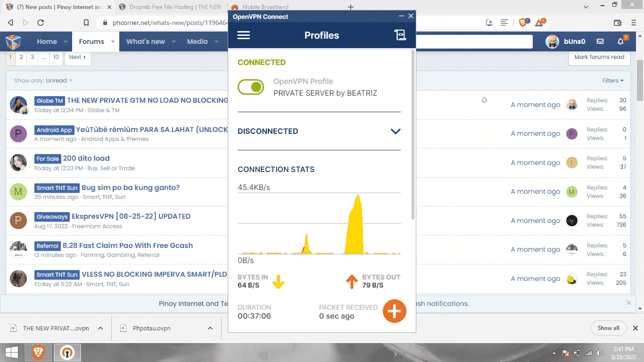The height and width of the screenshot is (362, 644).
Task: Click the forum search box
Action: (x=474, y=41)
